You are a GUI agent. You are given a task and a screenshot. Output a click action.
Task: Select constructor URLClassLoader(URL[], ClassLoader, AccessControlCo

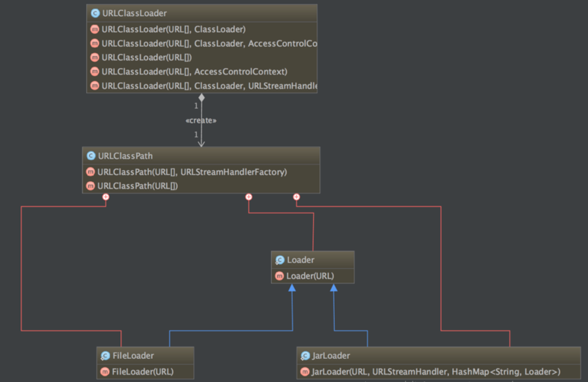coord(209,44)
